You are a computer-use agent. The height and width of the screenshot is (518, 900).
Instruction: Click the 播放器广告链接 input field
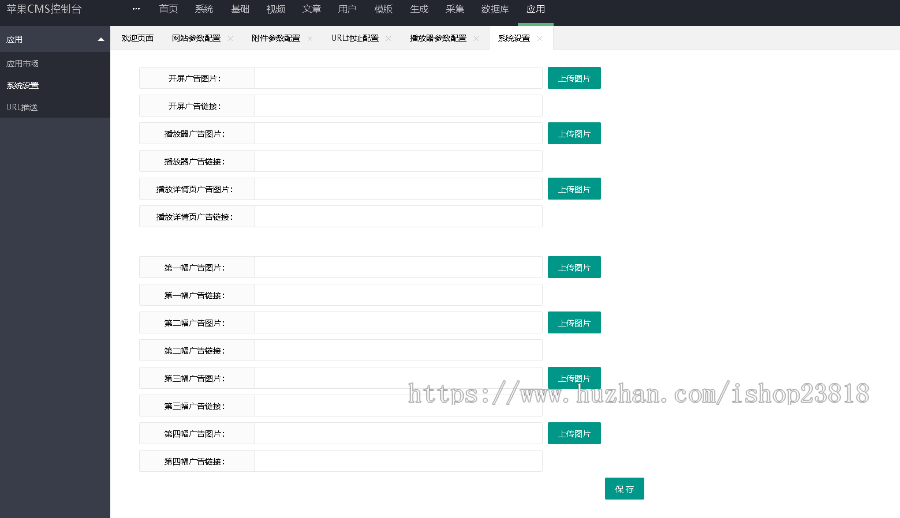[x=398, y=161]
